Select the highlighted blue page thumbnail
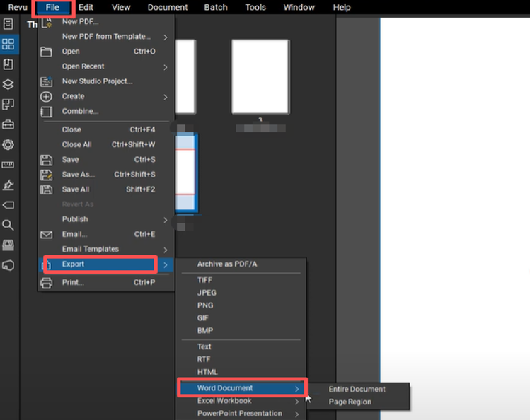 click(186, 173)
